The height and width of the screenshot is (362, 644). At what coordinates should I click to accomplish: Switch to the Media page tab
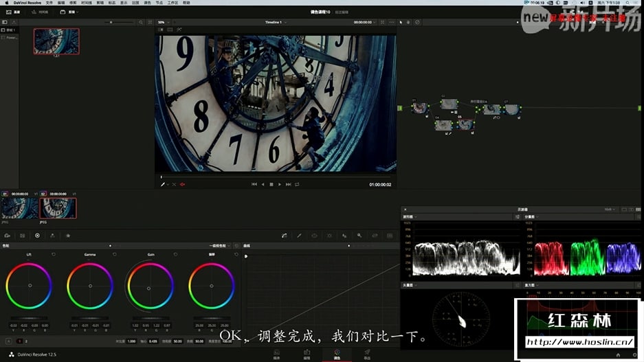(277, 354)
